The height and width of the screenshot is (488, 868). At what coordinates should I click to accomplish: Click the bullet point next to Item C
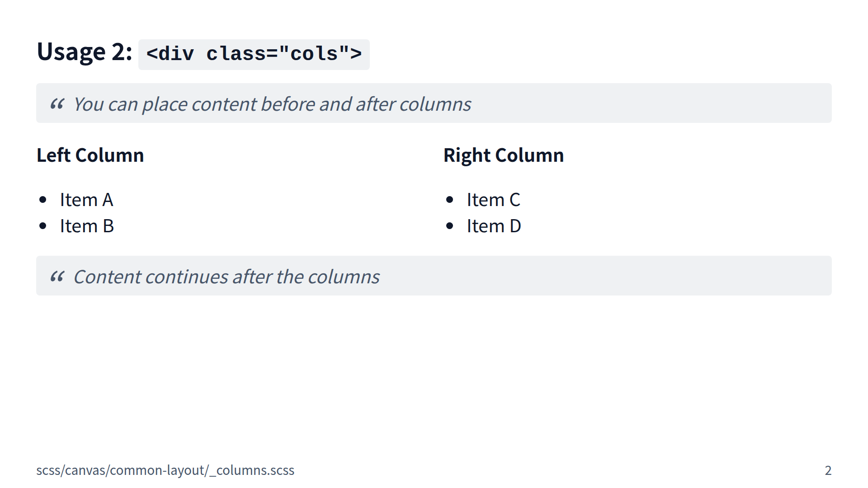tap(449, 200)
